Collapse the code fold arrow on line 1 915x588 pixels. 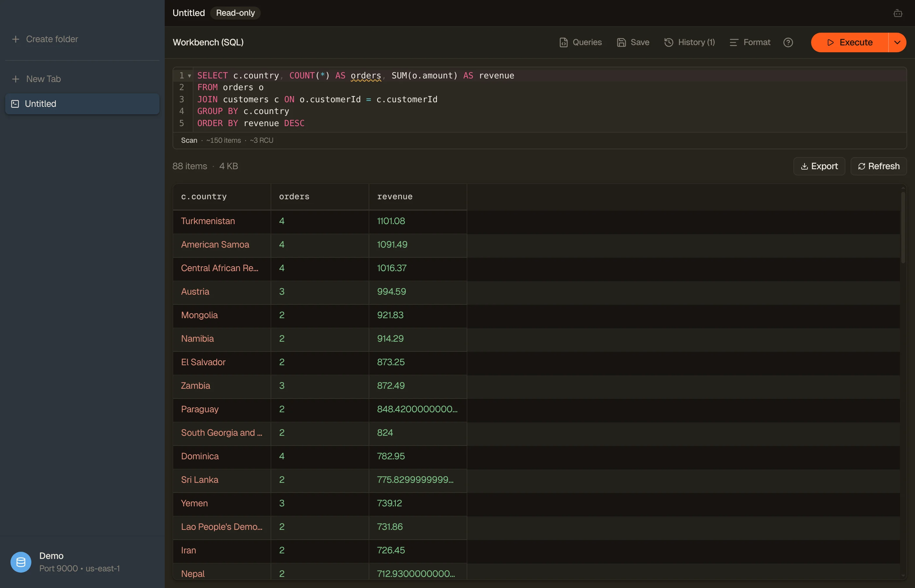click(190, 76)
